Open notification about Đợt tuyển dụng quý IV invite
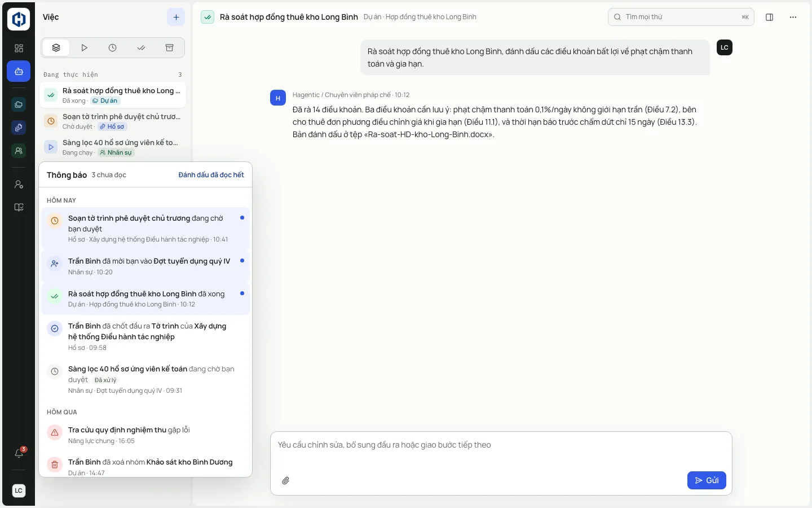Viewport: 812px width, 508px height. [145, 266]
